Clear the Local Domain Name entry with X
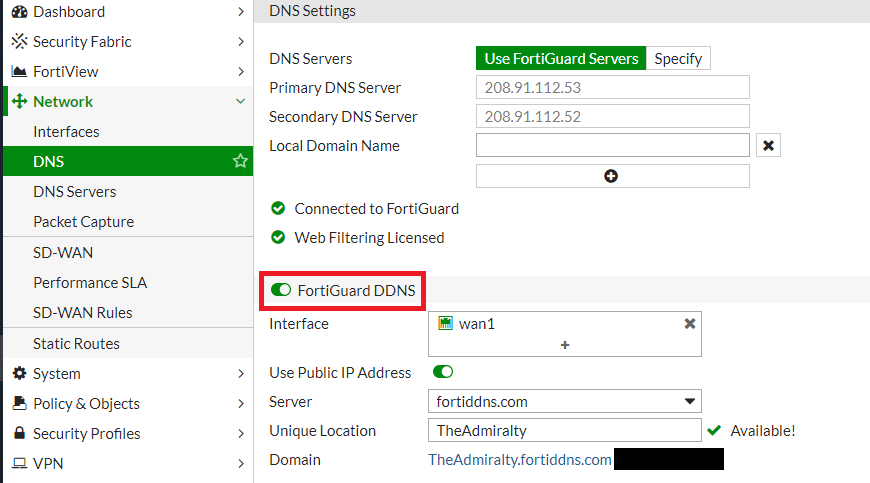The height and width of the screenshot is (483, 870). coord(768,145)
